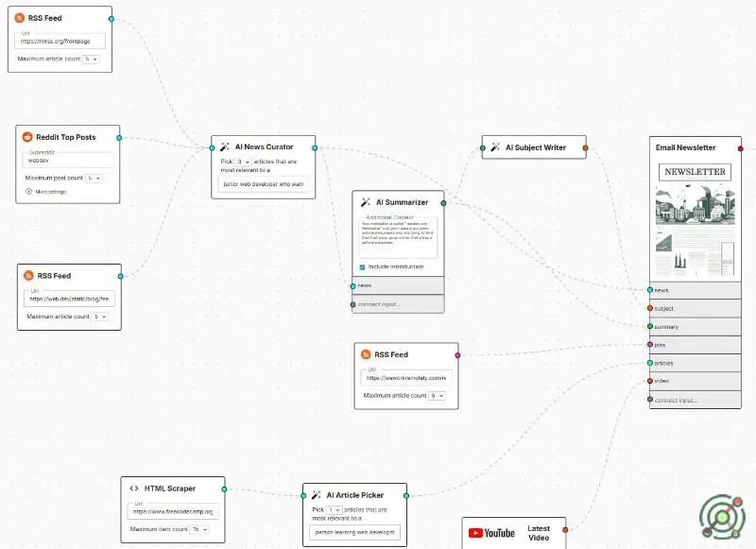This screenshot has width=756, height=549.
Task: Toggle the Include introduction checkbox
Action: click(x=363, y=266)
